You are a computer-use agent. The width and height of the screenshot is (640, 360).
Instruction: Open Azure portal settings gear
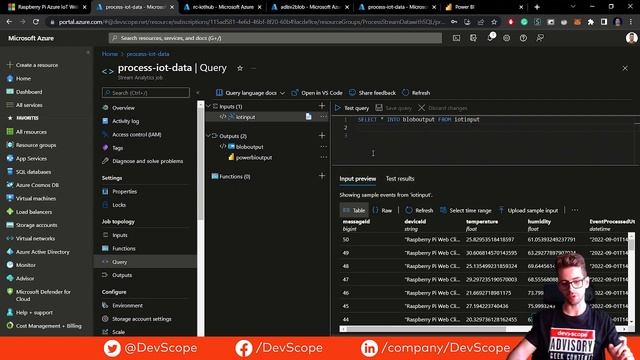click(x=507, y=38)
